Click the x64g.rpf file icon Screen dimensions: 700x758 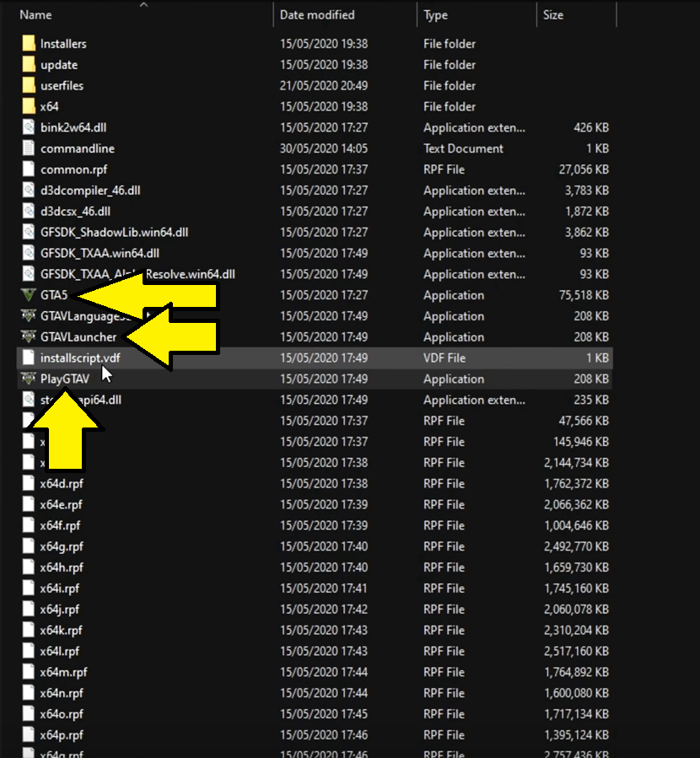tap(29, 546)
